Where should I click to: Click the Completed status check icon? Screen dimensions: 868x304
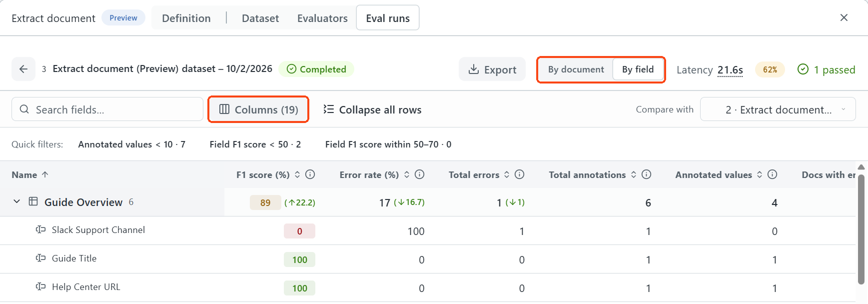[291, 69]
